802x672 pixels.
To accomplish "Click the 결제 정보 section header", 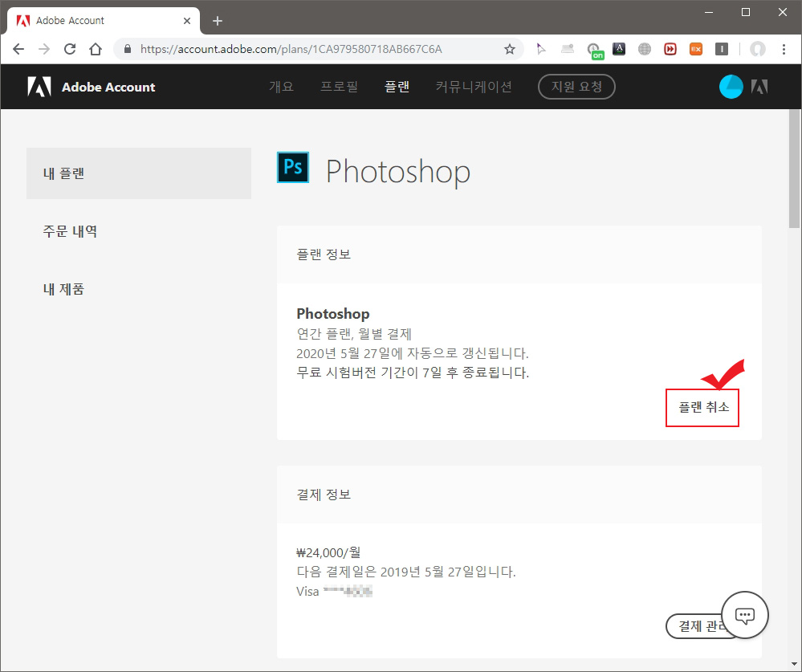I will [x=324, y=495].
